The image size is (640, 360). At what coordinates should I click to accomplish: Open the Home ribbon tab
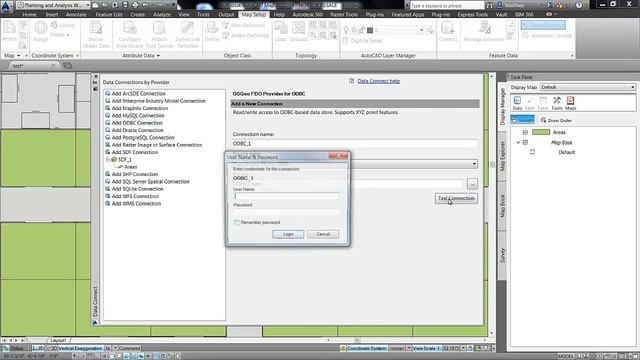coord(29,14)
